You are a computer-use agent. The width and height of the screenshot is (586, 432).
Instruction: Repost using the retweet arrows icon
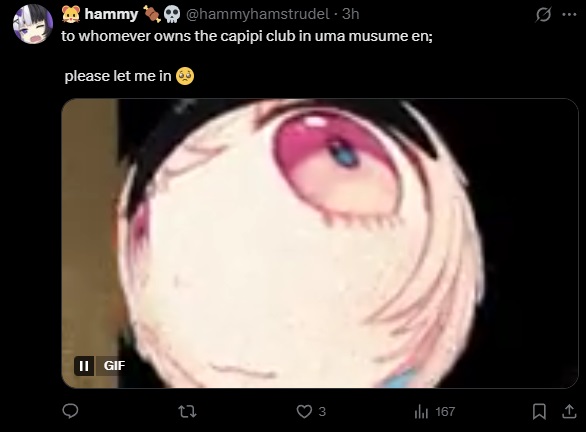pos(188,411)
